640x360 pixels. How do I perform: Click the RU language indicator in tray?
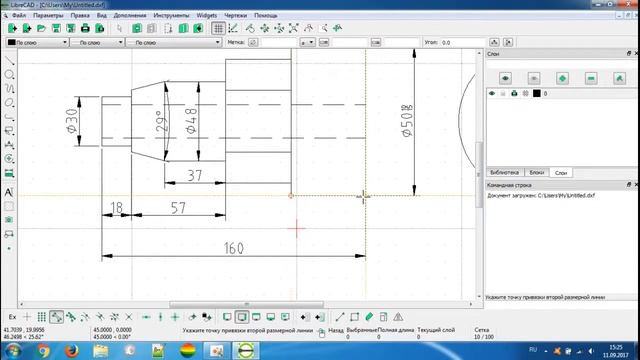(533, 350)
